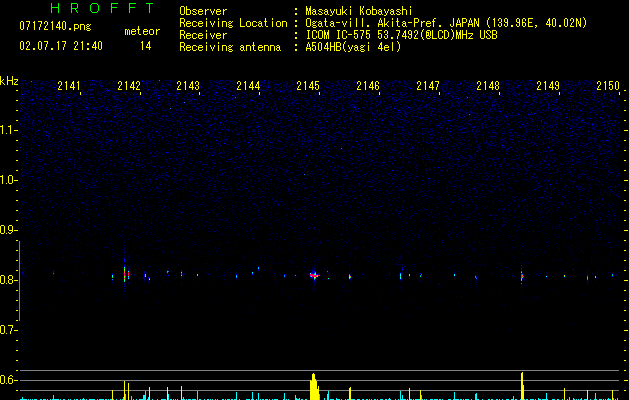
Task: Click the Receiving Location label
Action: 233,23
